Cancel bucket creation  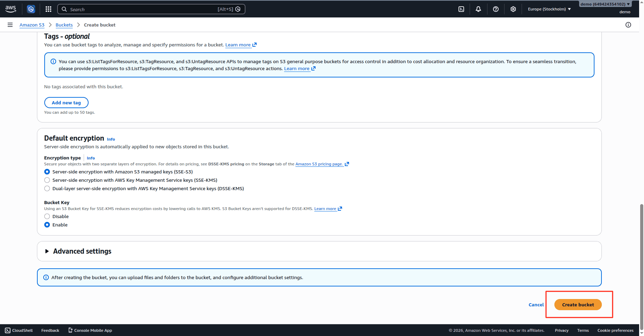(536, 305)
